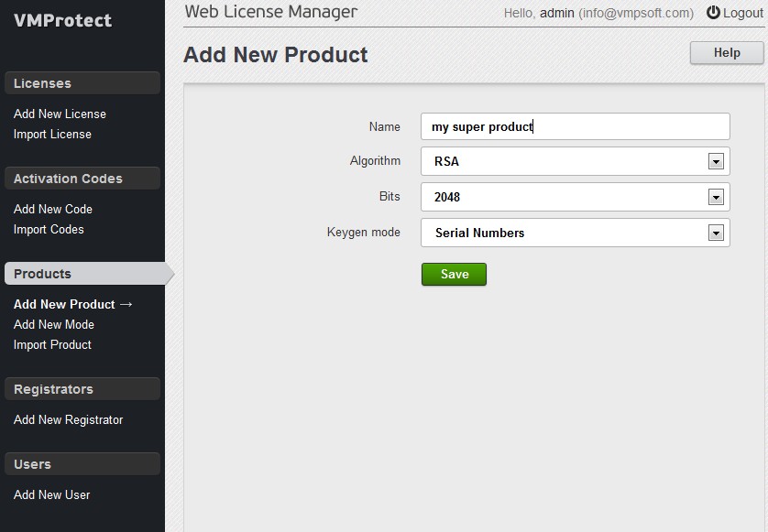The image size is (768, 532).
Task: Open the Help button
Action: (x=727, y=53)
